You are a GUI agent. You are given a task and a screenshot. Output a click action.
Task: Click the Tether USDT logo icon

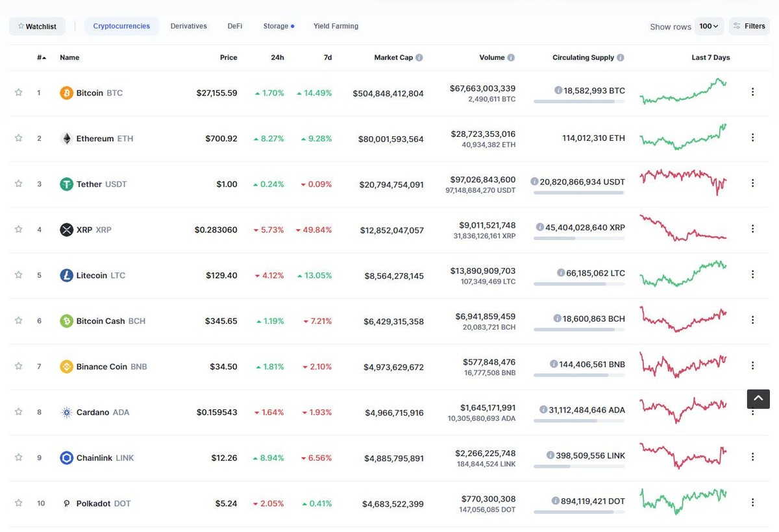(66, 184)
